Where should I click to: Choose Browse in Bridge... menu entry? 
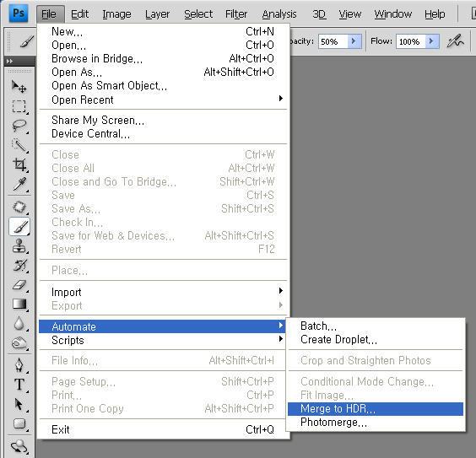point(163,58)
